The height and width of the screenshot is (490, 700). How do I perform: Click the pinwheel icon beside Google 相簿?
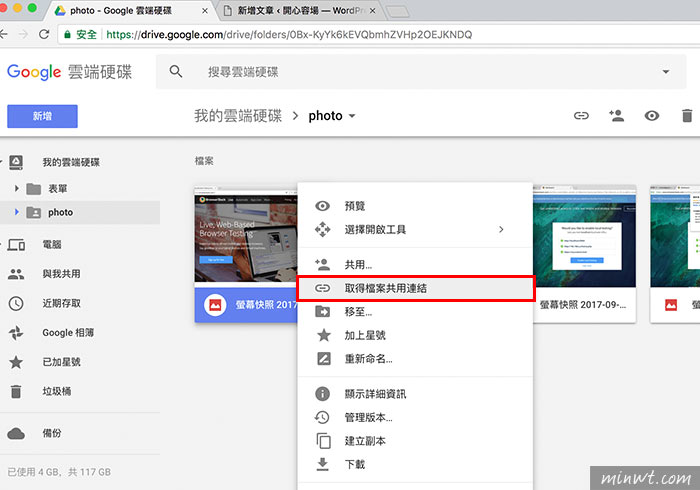click(x=16, y=333)
